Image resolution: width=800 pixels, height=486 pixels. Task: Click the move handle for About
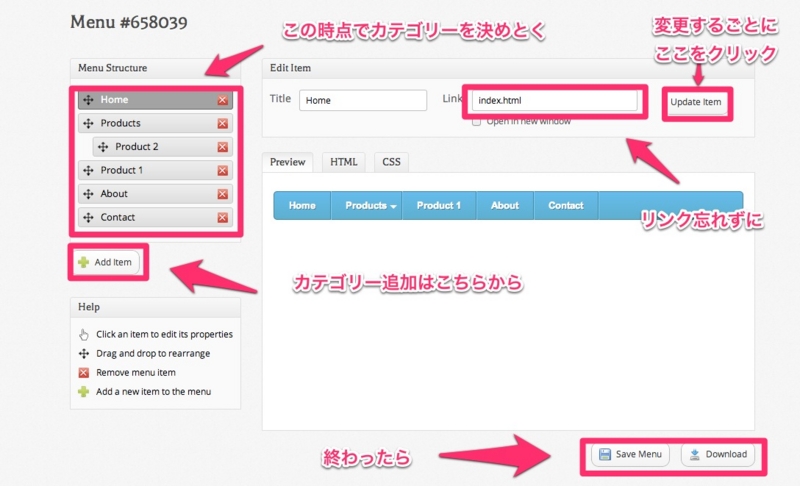88,194
